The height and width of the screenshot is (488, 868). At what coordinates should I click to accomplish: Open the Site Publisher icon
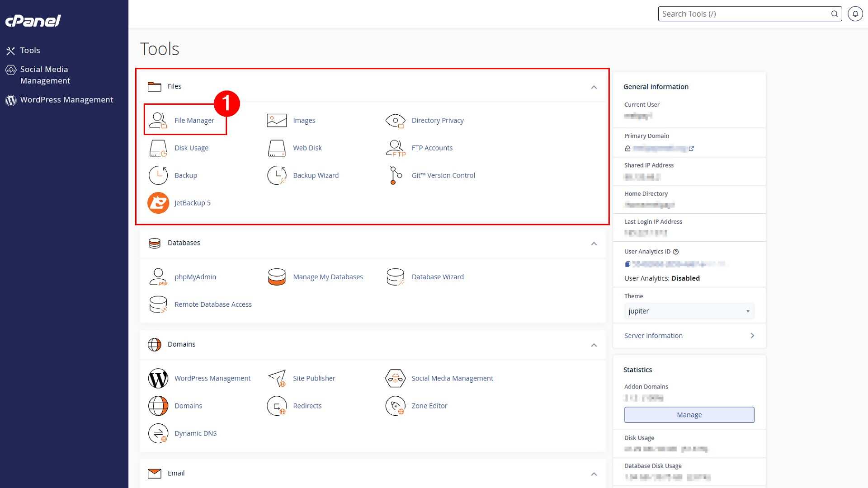pyautogui.click(x=277, y=378)
